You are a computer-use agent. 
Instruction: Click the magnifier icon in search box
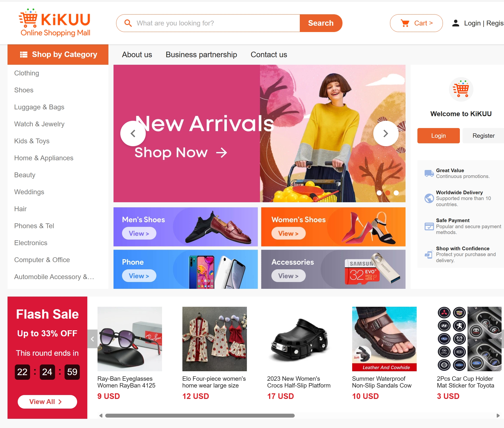click(x=128, y=23)
